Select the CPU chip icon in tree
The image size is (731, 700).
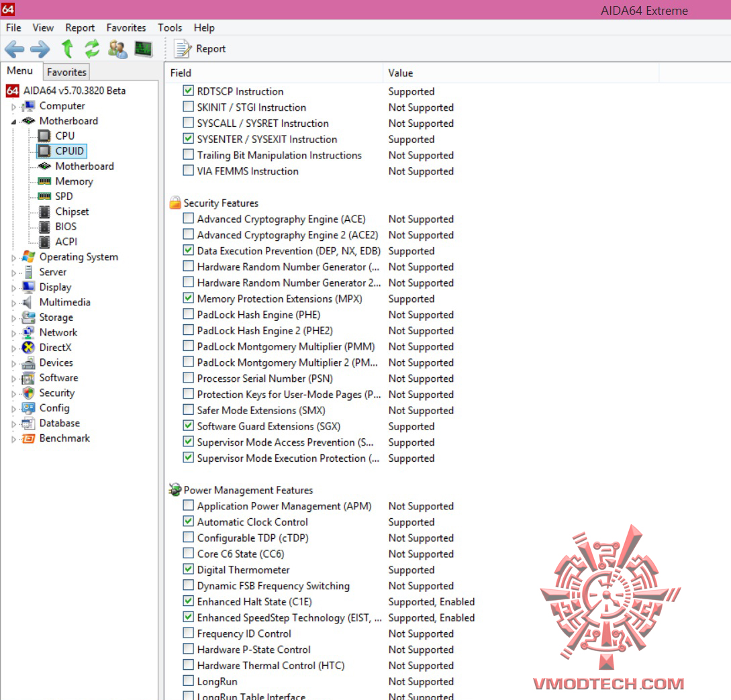44,136
